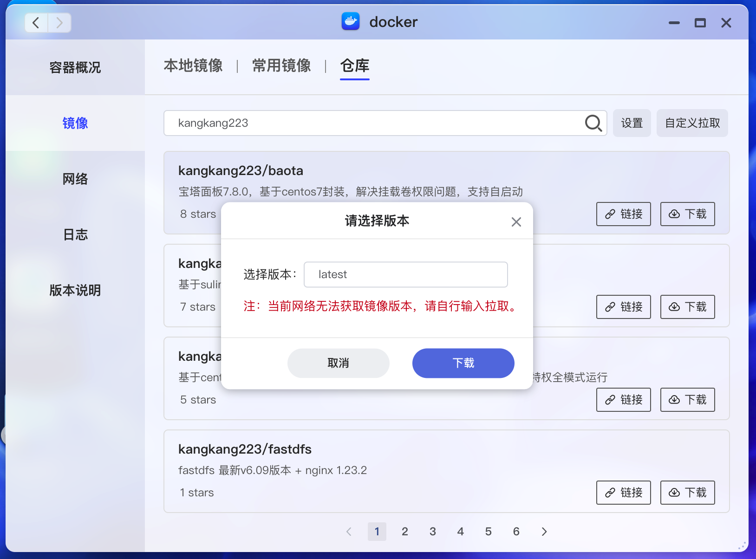756x559 pixels.
Task: Click the 1 stars label
Action: pyautogui.click(x=197, y=493)
